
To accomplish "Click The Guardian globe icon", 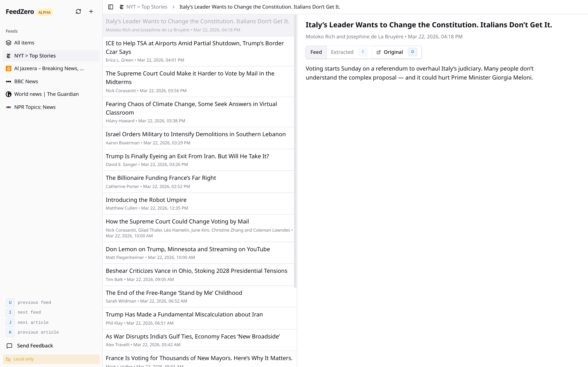I will (x=9, y=94).
